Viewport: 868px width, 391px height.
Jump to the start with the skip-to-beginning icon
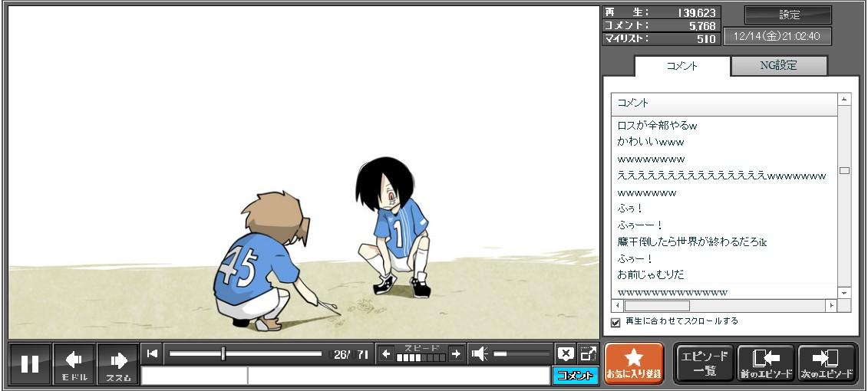coord(152,353)
